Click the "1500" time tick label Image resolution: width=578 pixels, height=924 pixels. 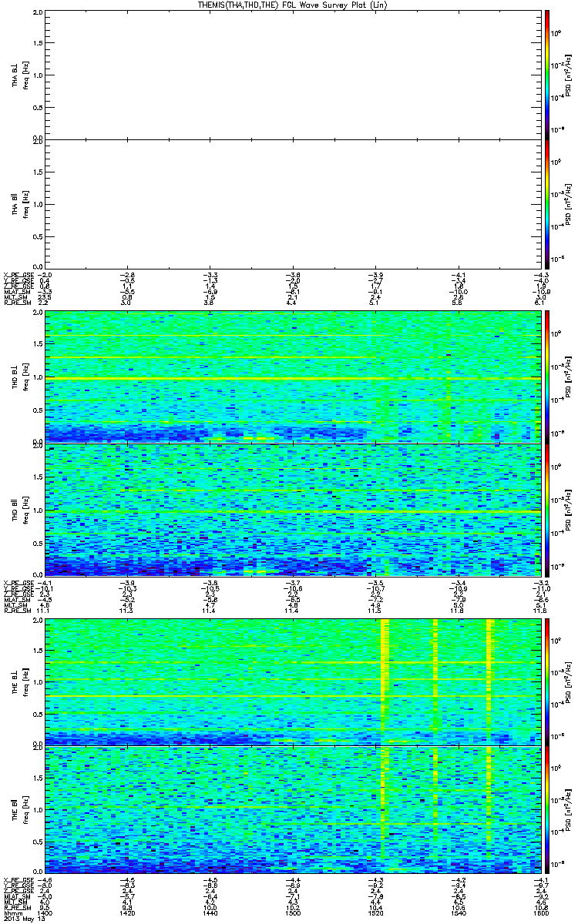click(291, 912)
